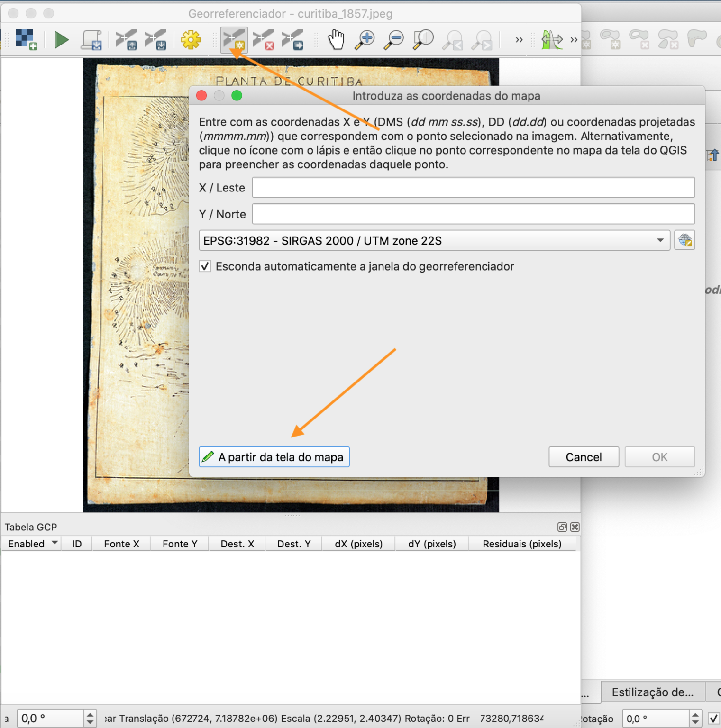Open the EPSG:31982 CRS dropdown
The height and width of the screenshot is (728, 721).
point(434,240)
